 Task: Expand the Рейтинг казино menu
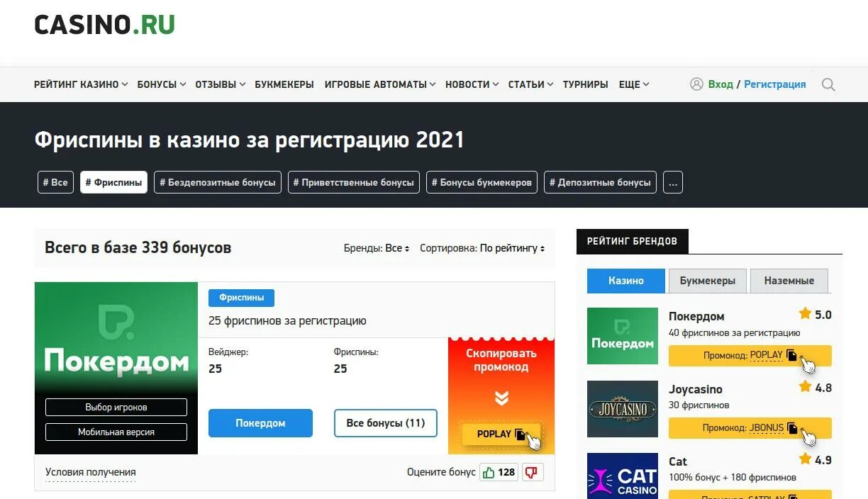(x=81, y=84)
